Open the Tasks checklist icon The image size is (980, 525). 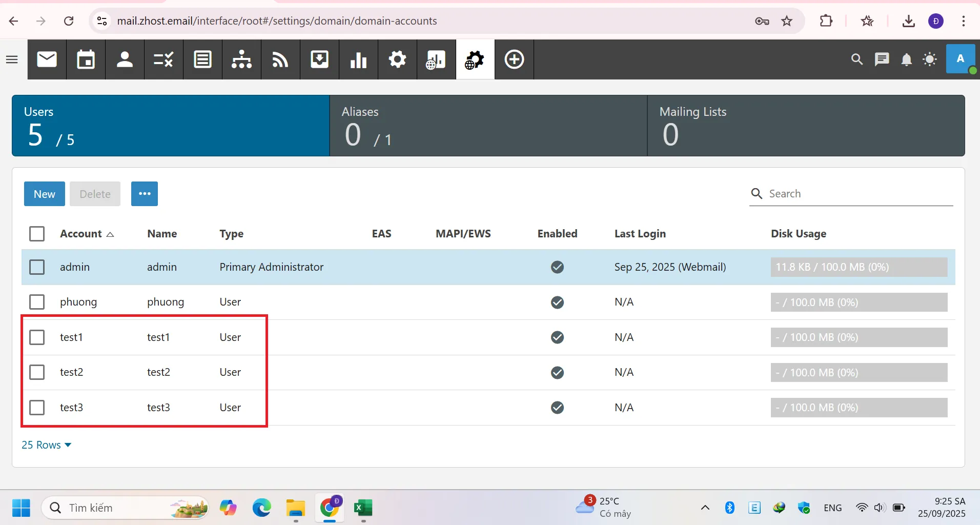tap(164, 59)
